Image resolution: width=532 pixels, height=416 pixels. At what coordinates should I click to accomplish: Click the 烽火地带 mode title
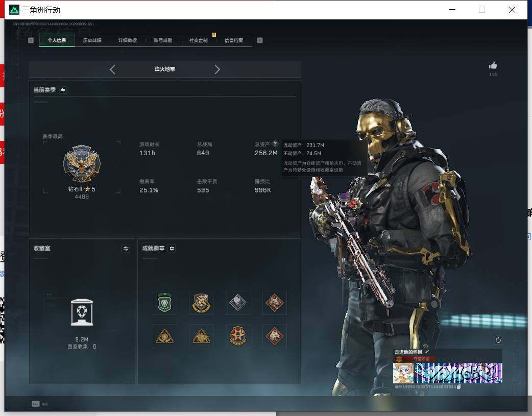click(165, 69)
